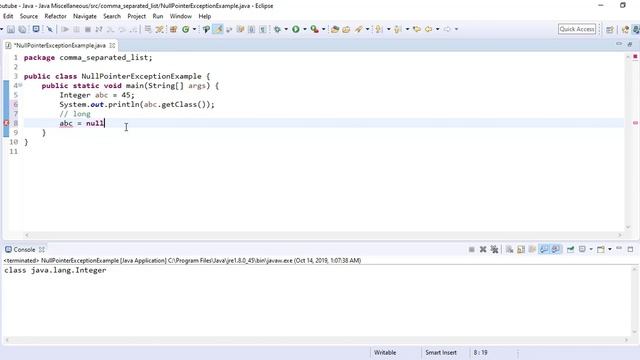The width and height of the screenshot is (640, 360).
Task: Click 'class java.lang.Integer' console output
Action: [x=55, y=270]
